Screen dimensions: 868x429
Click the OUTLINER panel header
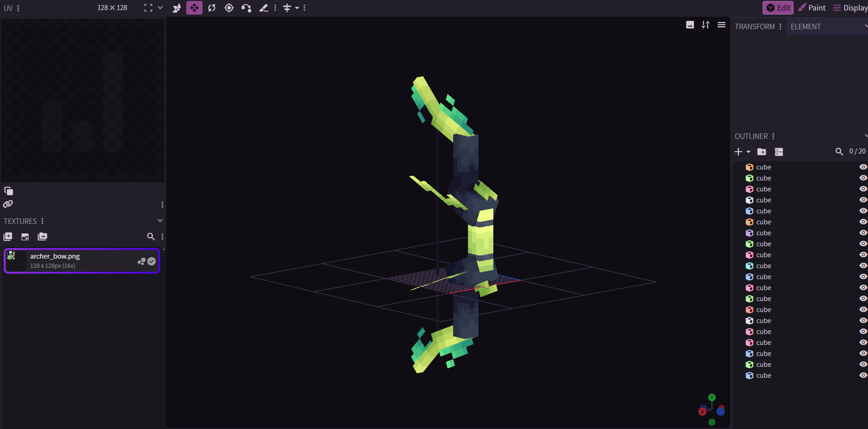pos(751,136)
